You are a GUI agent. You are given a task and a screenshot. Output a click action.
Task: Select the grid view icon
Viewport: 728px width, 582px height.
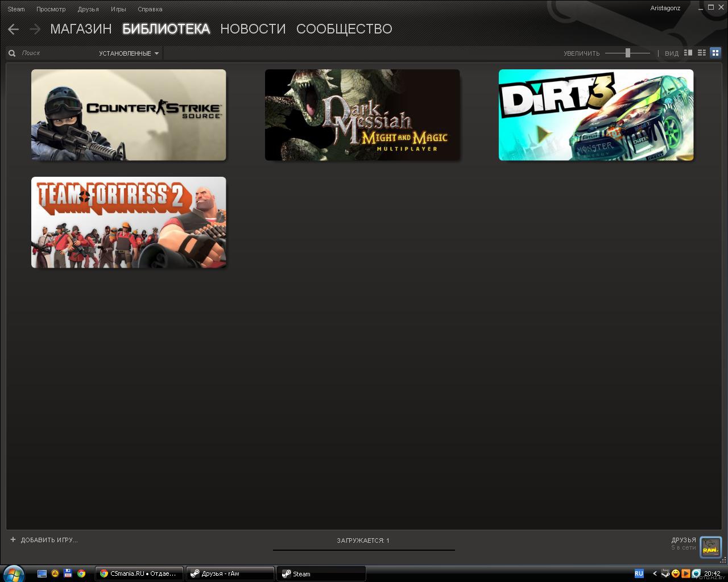click(x=715, y=53)
